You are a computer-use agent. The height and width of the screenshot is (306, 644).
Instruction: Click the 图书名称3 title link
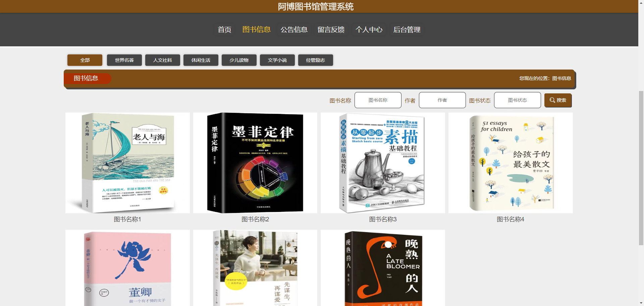coord(383,219)
